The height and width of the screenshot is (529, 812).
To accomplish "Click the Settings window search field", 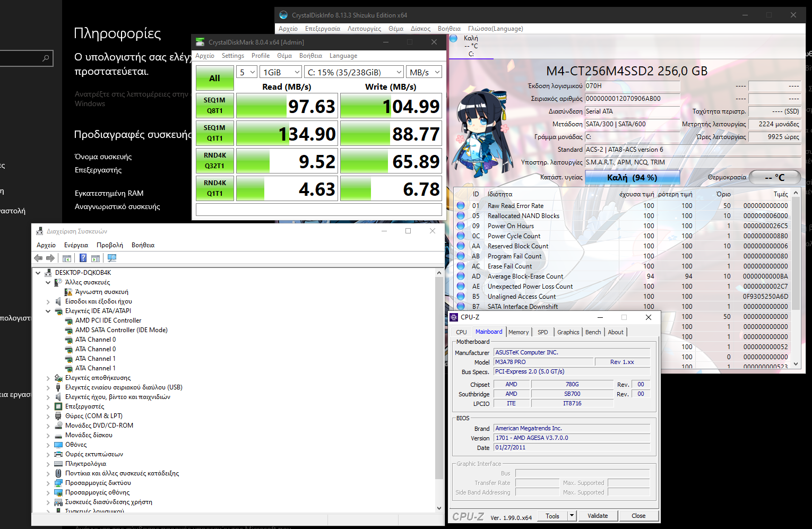I will click(x=27, y=58).
